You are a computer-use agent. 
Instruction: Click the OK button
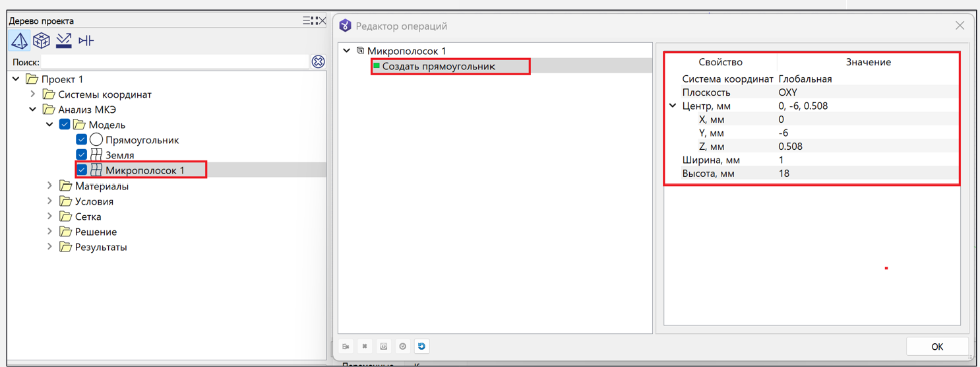pyautogui.click(x=936, y=347)
